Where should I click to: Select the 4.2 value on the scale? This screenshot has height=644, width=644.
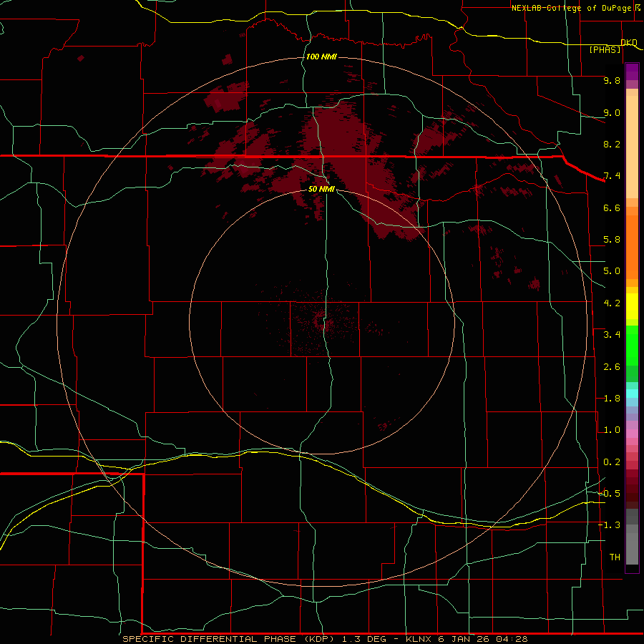pyautogui.click(x=612, y=303)
